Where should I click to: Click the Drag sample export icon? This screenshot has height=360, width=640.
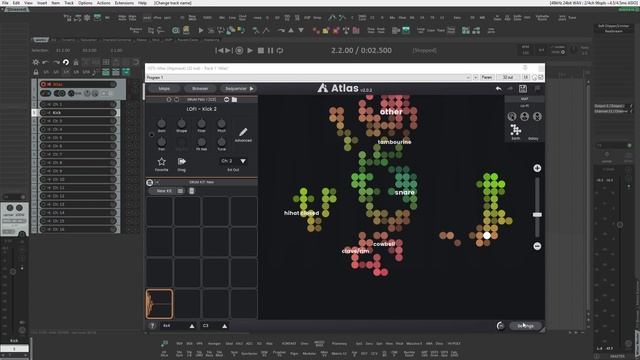pyautogui.click(x=182, y=163)
